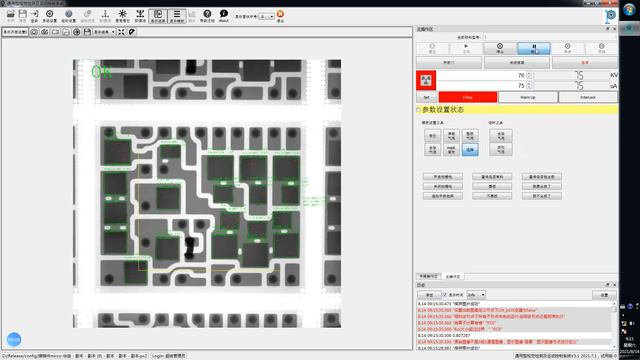Click the volume speaker icon in system tray

coord(632,323)
